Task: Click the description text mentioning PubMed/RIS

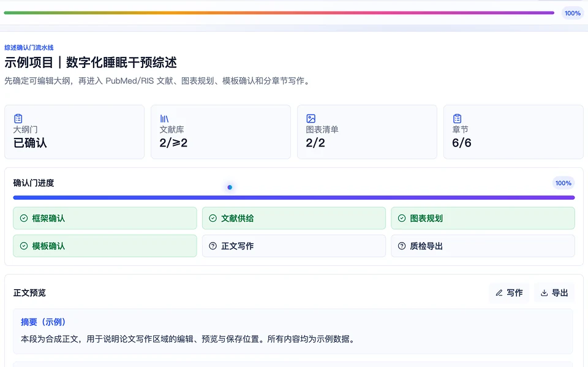Action: 158,81
